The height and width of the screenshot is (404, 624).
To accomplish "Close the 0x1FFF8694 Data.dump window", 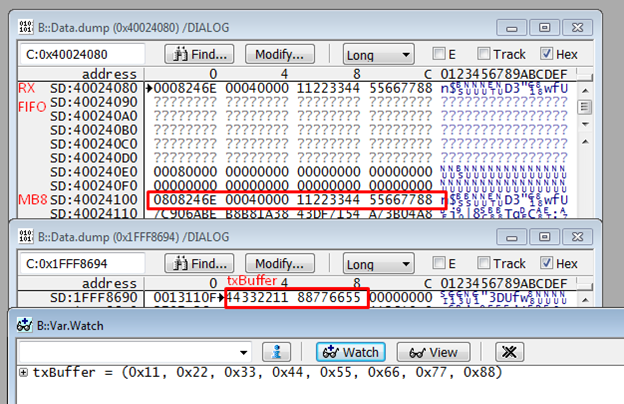I will point(577,237).
